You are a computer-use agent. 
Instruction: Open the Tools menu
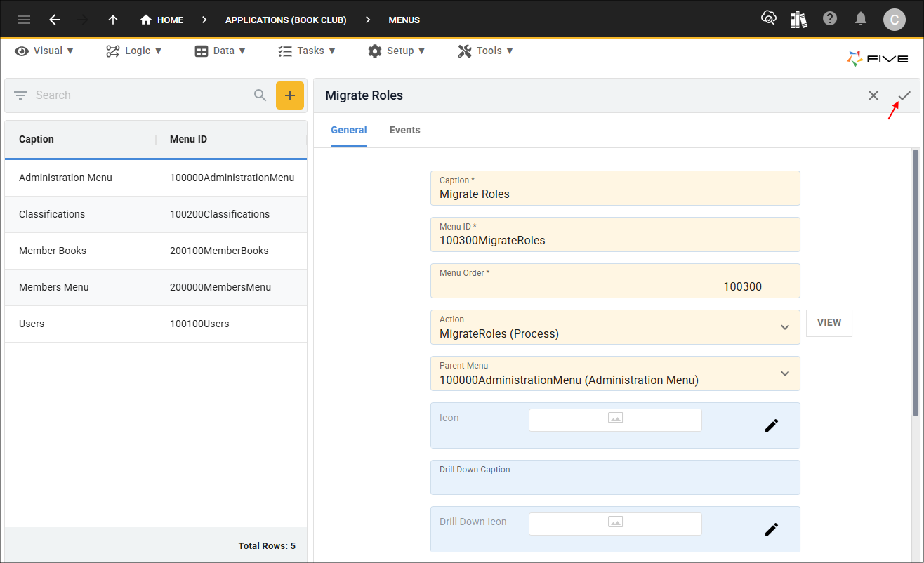click(x=486, y=51)
